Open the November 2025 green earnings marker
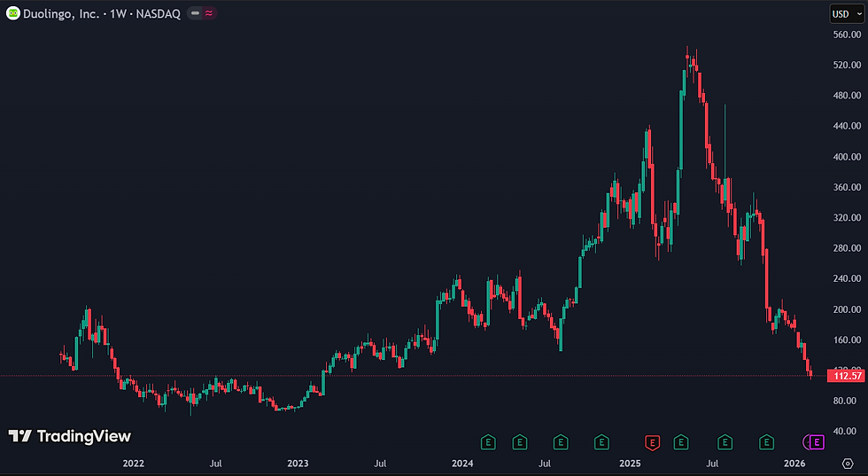This screenshot has width=868, height=476. click(x=766, y=442)
